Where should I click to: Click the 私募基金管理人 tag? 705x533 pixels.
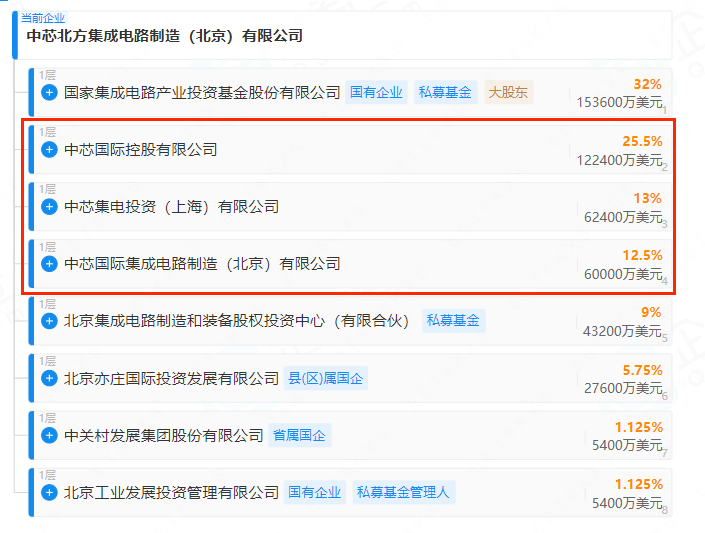(404, 493)
